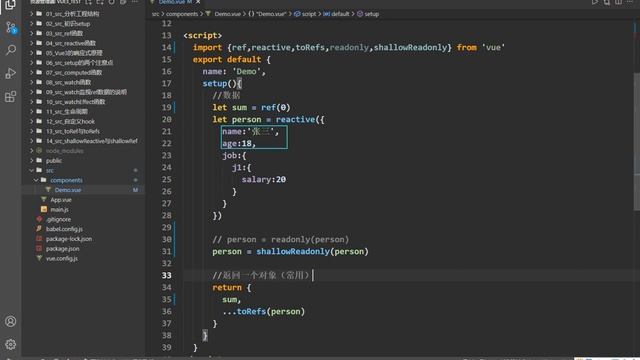Viewport: 640px width, 360px height.
Task: Open package-lock.json in the file tree
Action: pos(83,239)
